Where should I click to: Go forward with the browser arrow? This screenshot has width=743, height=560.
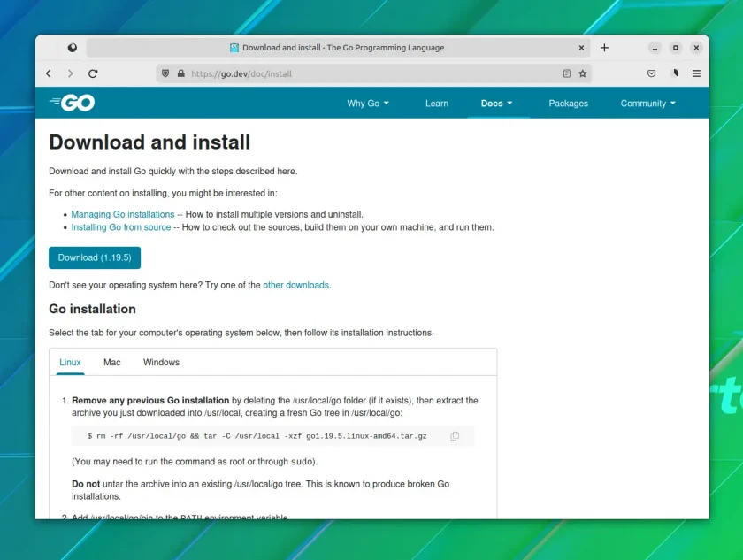[x=70, y=73]
